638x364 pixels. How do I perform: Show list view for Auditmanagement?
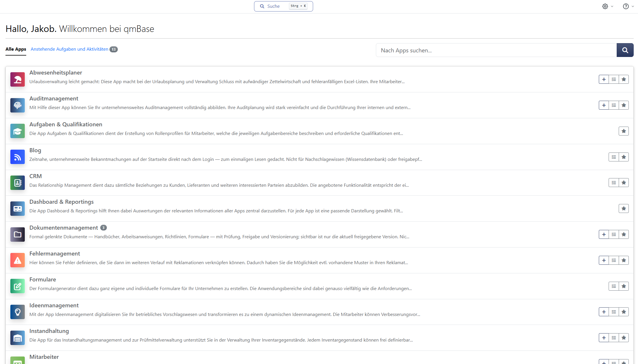click(x=614, y=105)
